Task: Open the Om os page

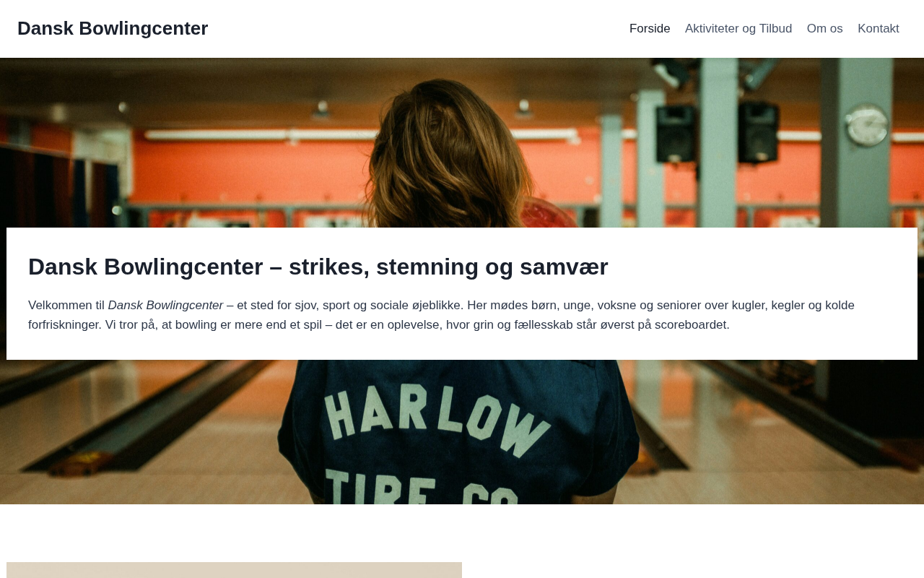Action: pyautogui.click(x=824, y=29)
